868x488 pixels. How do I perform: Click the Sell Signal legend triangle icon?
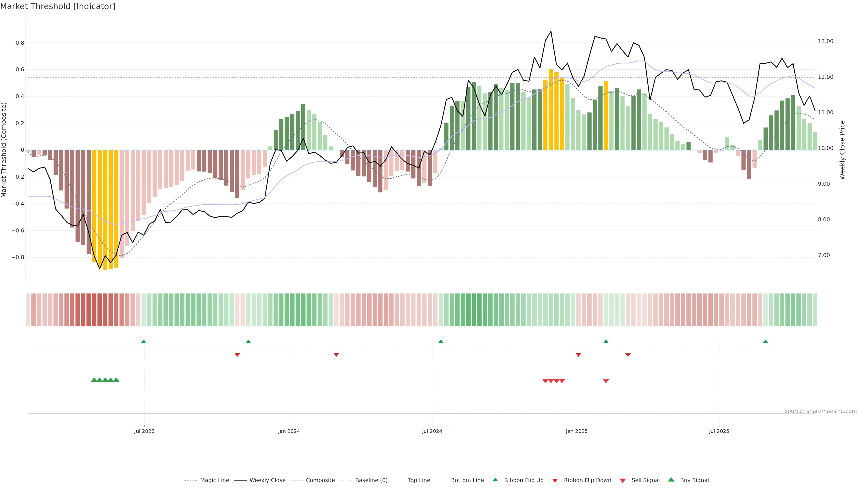[x=622, y=480]
